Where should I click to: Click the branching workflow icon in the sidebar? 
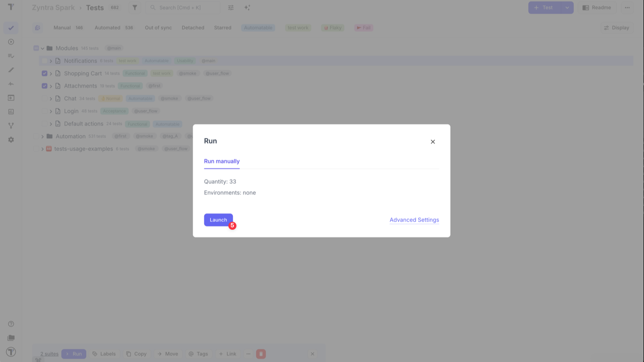(x=11, y=125)
